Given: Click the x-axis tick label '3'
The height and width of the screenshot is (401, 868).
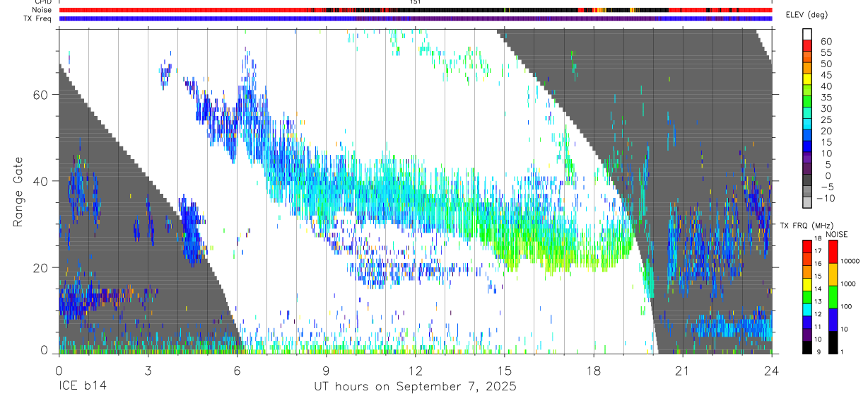Looking at the screenshot, I should coord(148,370).
